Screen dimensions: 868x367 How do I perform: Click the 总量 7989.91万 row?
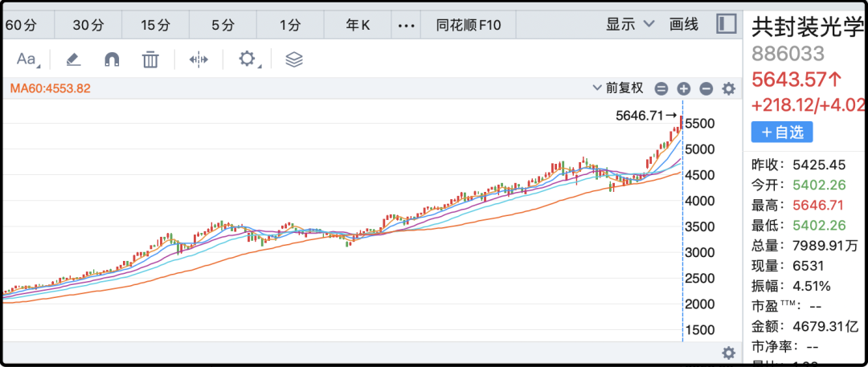[805, 246]
